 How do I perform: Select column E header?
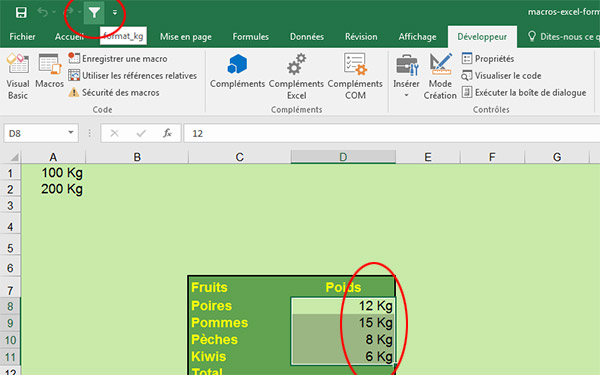pos(428,157)
